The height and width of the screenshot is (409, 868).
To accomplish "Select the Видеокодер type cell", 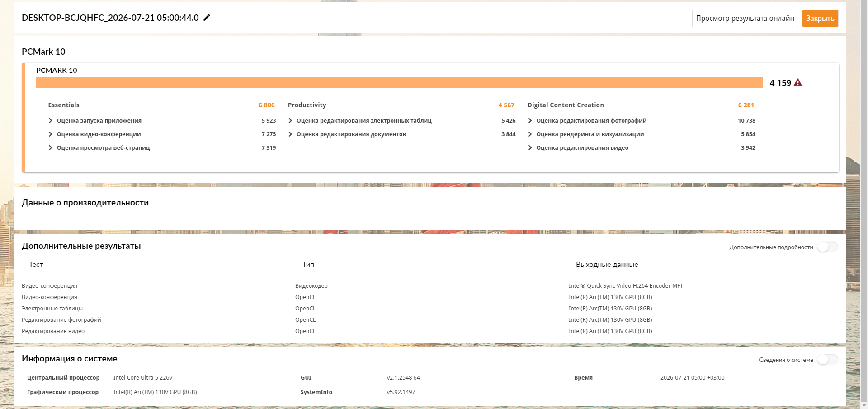I will 311,286.
